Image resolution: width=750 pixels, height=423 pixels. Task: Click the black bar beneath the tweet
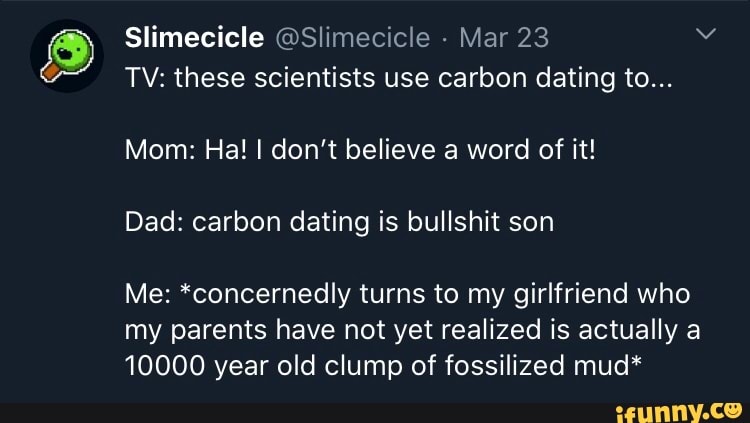tap(300, 410)
